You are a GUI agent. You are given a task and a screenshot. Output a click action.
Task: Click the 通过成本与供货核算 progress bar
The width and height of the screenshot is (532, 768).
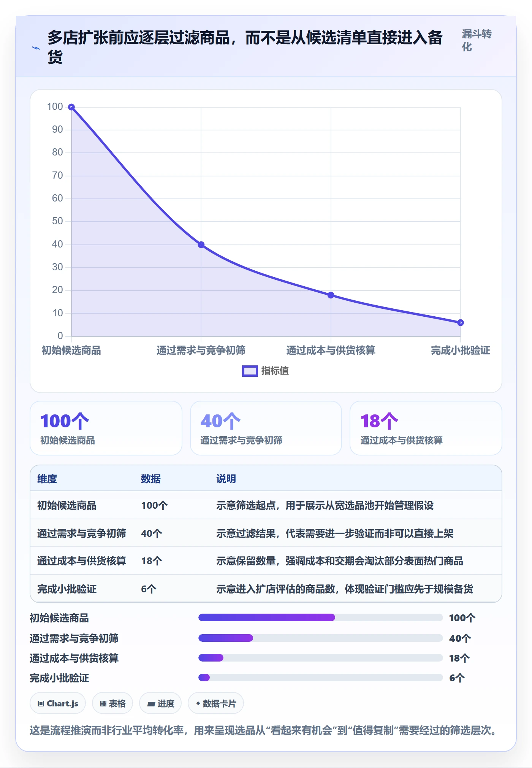tap(320, 658)
